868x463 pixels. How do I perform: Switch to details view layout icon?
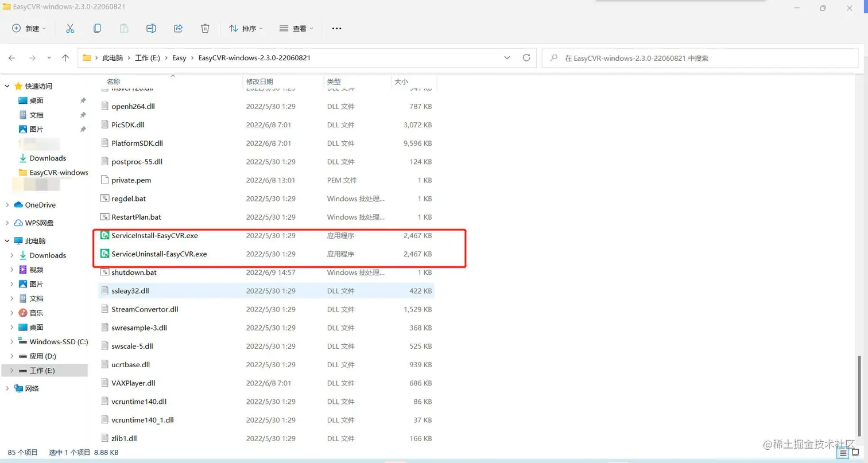tap(843, 453)
